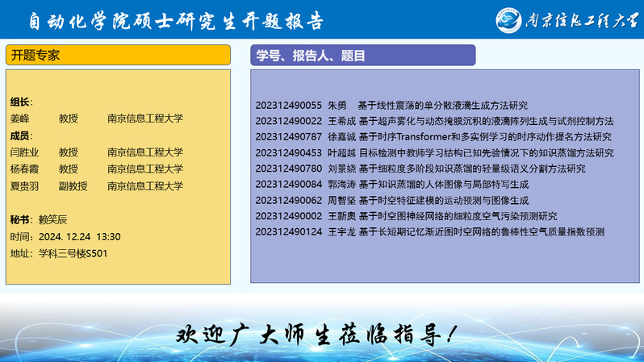Click topic 基于时空图神经网络的细粒度空气污染预测研究
Viewport: 644px width, 362px height.
[x=458, y=216]
